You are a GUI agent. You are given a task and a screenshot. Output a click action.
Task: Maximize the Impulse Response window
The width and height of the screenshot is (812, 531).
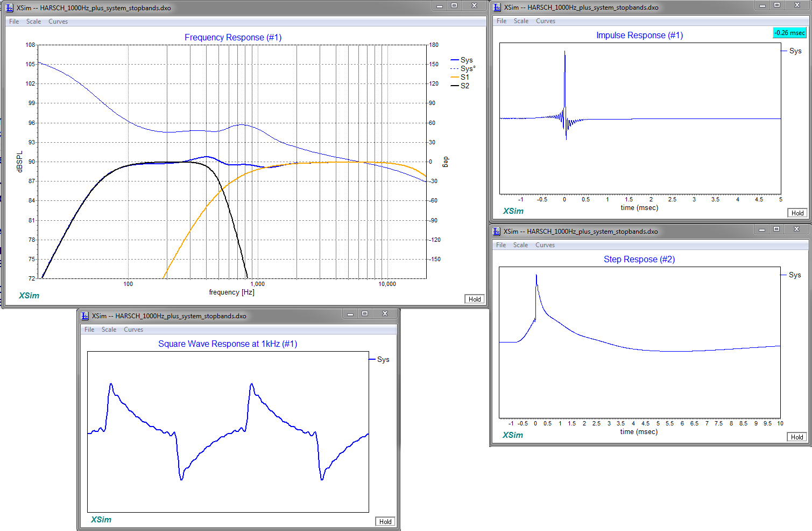pyautogui.click(x=777, y=5)
